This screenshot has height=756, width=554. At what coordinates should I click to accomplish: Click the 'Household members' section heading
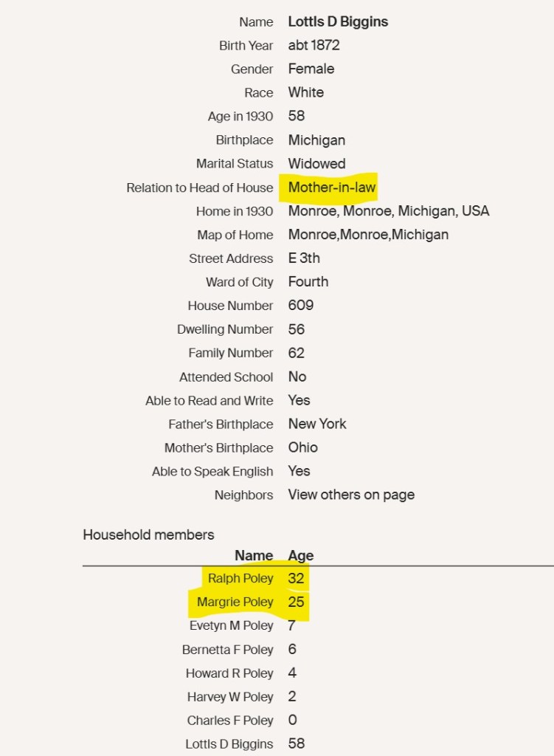point(148,535)
